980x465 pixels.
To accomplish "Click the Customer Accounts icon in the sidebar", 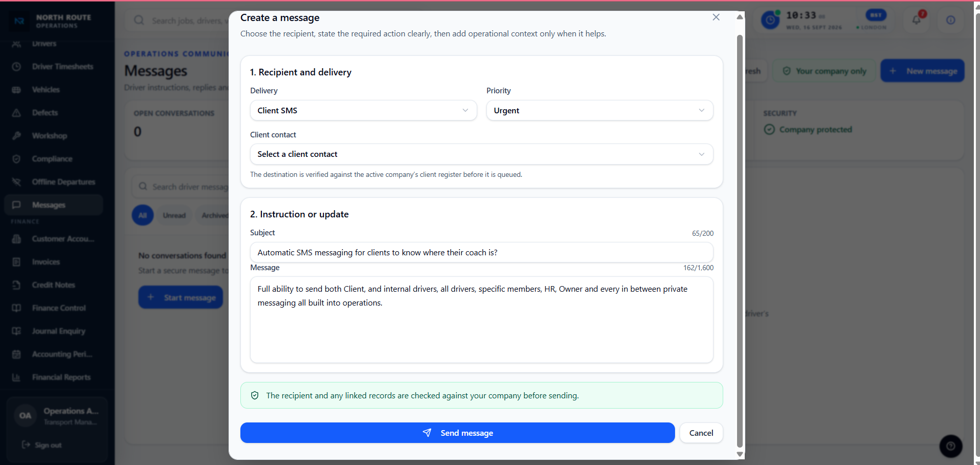I will (16, 239).
